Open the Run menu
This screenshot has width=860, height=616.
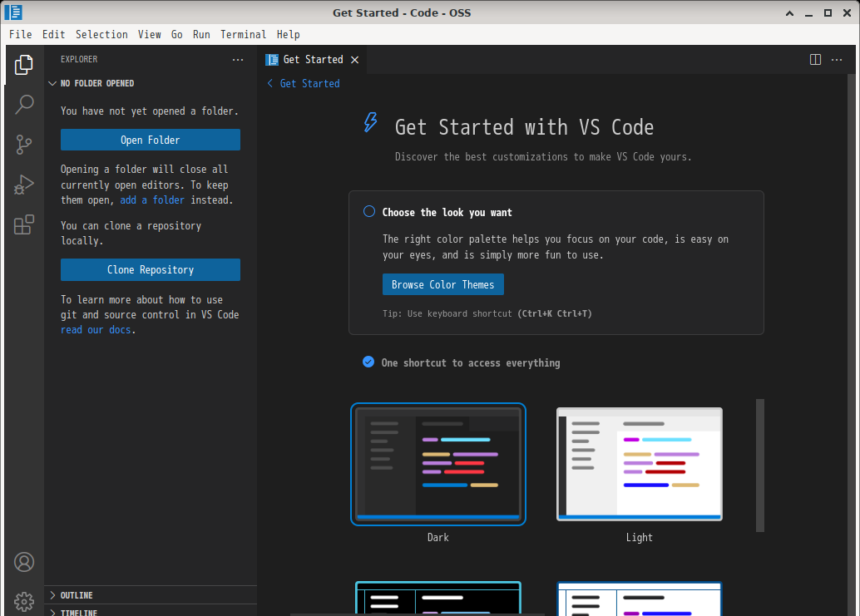(201, 35)
